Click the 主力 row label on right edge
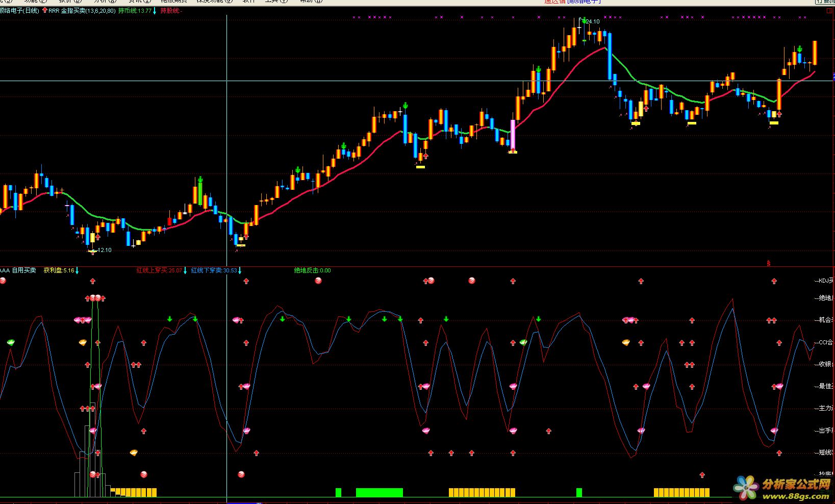Image resolution: width=835 pixels, height=504 pixels. click(823, 408)
